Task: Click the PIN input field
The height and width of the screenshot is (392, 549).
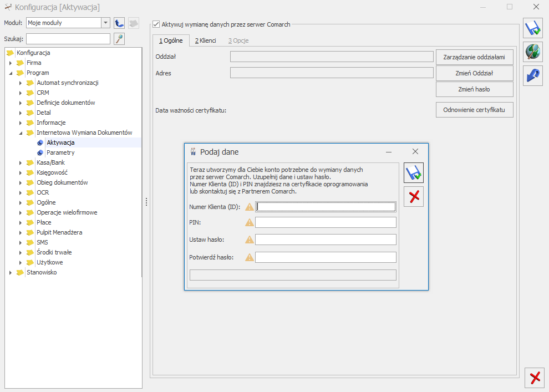Action: point(326,222)
